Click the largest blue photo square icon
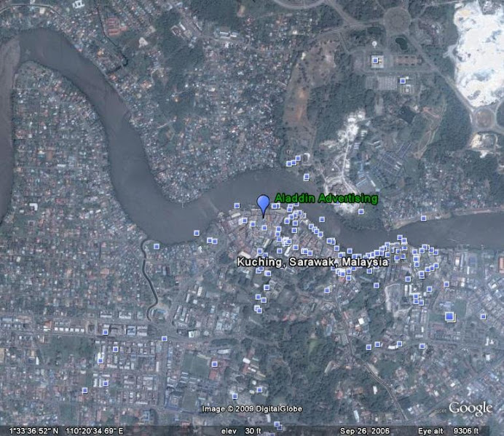This screenshot has height=436, width=504. (x=449, y=317)
